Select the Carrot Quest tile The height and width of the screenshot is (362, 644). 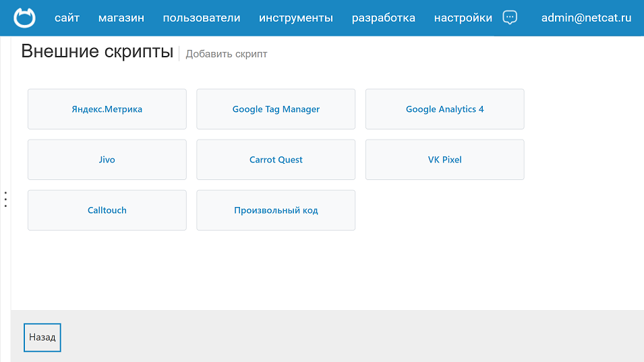click(276, 160)
